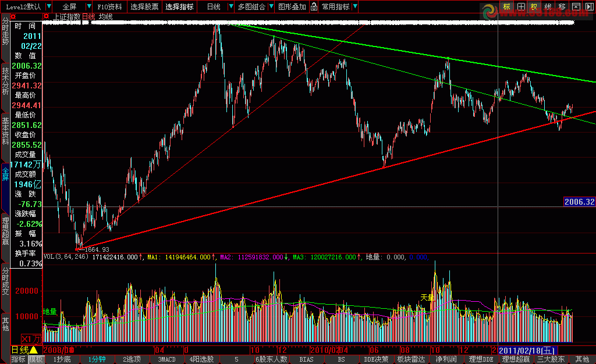Click the 上证指数 chart title
The image size is (596, 364).
point(66,17)
